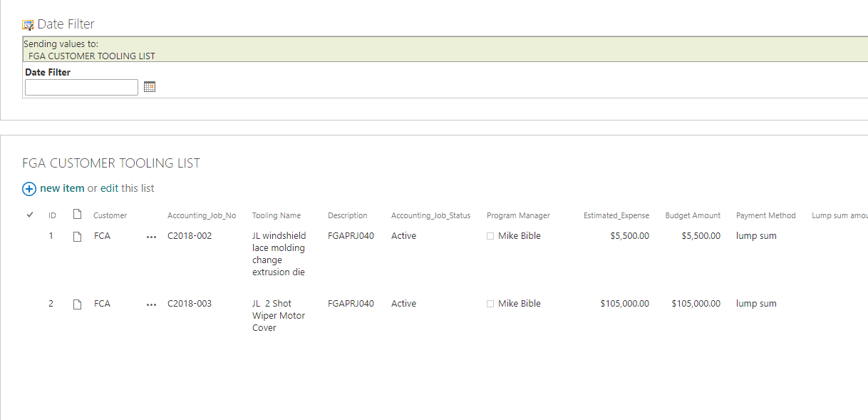Click inside the Date Filter text box

tap(81, 86)
